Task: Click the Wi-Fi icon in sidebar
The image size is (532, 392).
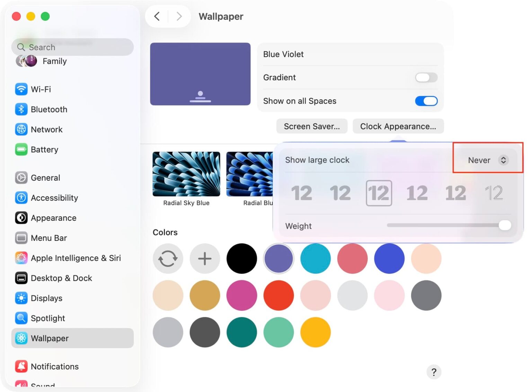Action: 21,89
